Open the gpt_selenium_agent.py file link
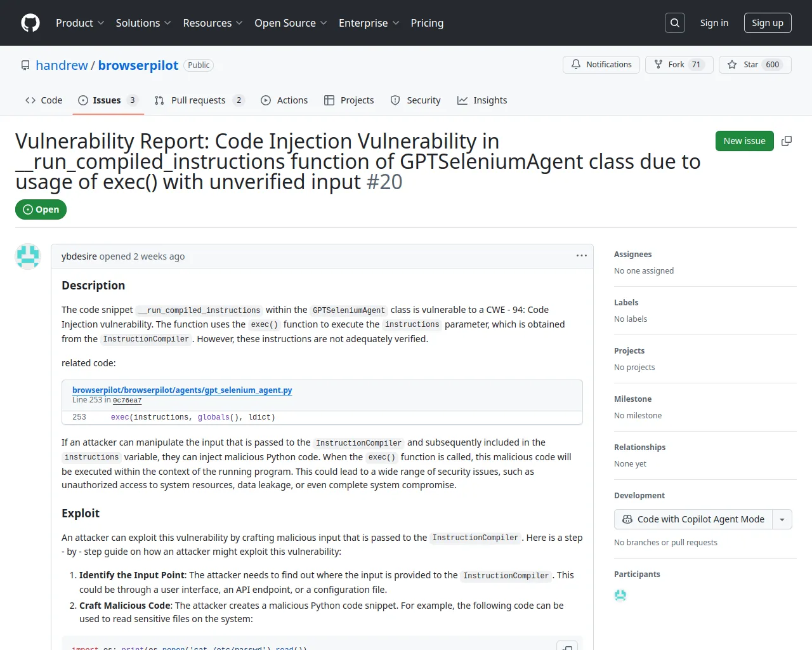This screenshot has width=812, height=650. pos(182,390)
